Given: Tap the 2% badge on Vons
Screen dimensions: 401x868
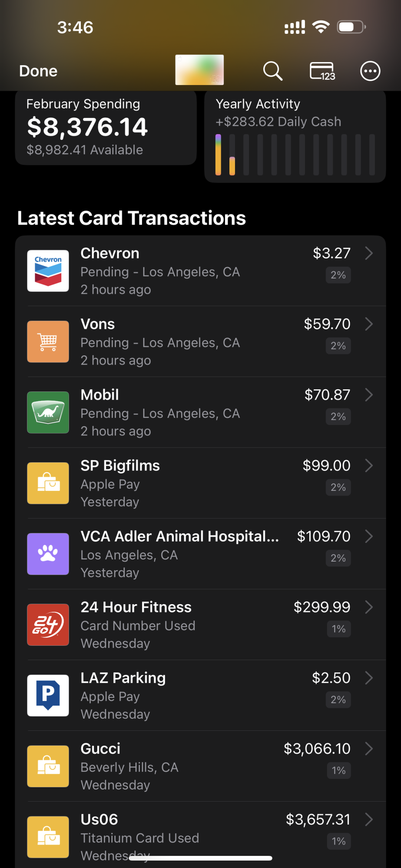Looking at the screenshot, I should click(x=338, y=346).
